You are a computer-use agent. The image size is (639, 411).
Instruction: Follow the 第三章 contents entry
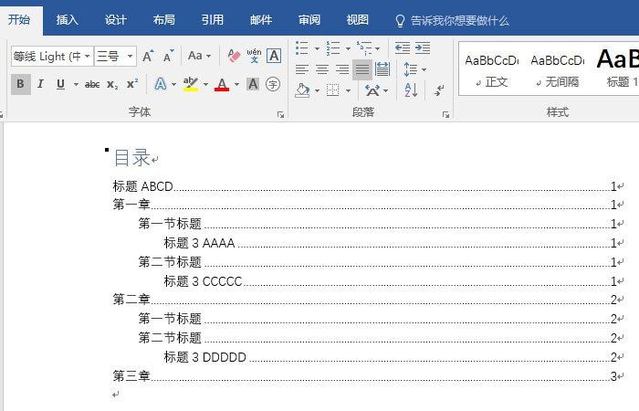point(368,376)
